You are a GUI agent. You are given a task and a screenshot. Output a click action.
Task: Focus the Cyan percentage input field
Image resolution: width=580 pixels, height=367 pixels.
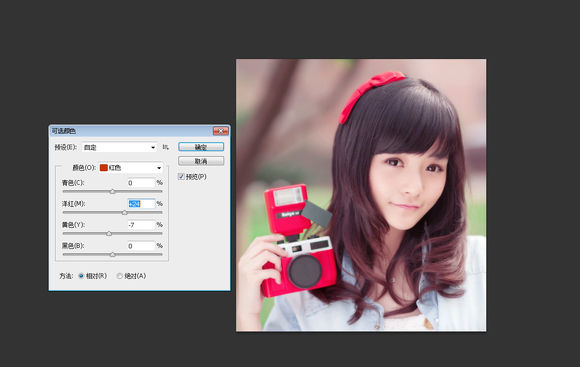coord(141,183)
